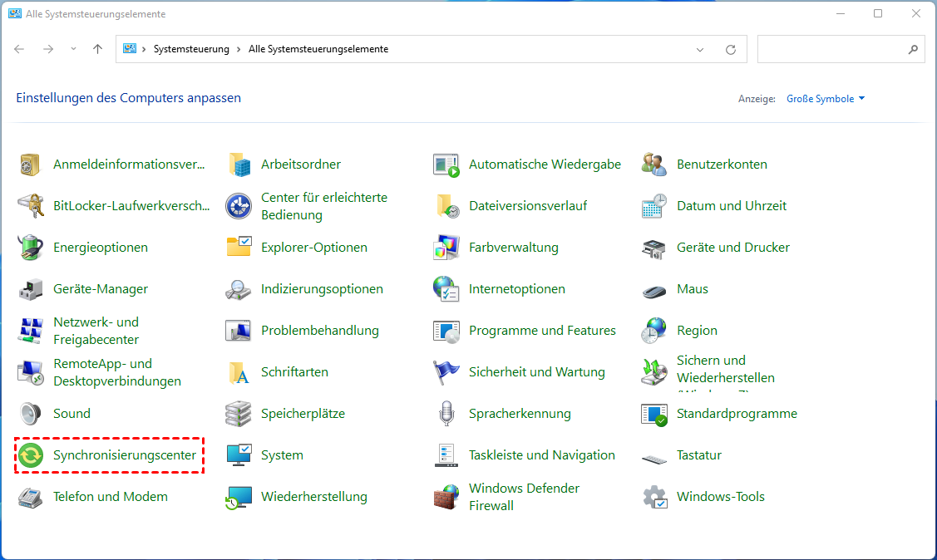
Task: Open the address bar history dropdown chevron
Action: coord(701,49)
